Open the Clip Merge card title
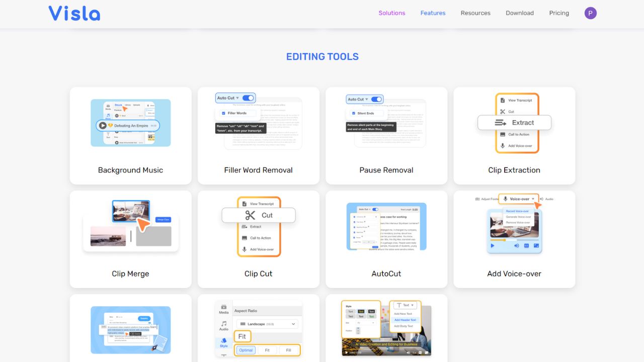The height and width of the screenshot is (362, 644). 130,274
